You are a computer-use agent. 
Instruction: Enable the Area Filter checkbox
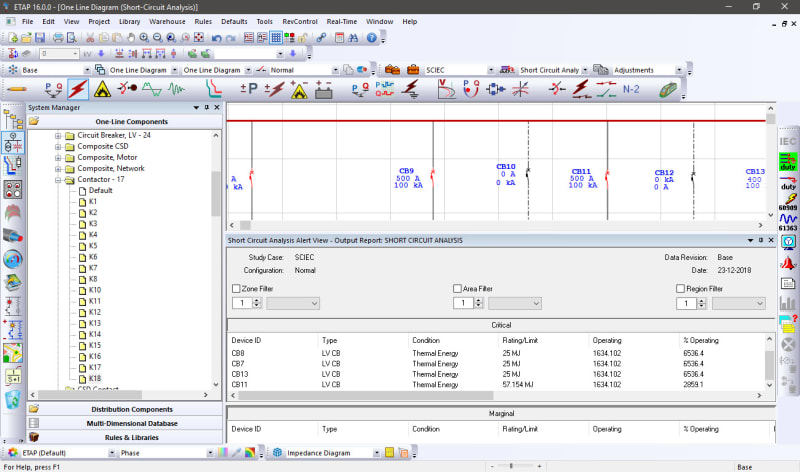coord(457,289)
